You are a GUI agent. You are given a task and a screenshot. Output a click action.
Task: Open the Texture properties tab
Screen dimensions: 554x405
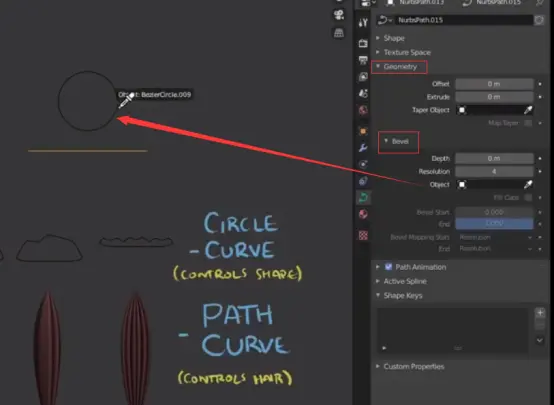click(363, 235)
